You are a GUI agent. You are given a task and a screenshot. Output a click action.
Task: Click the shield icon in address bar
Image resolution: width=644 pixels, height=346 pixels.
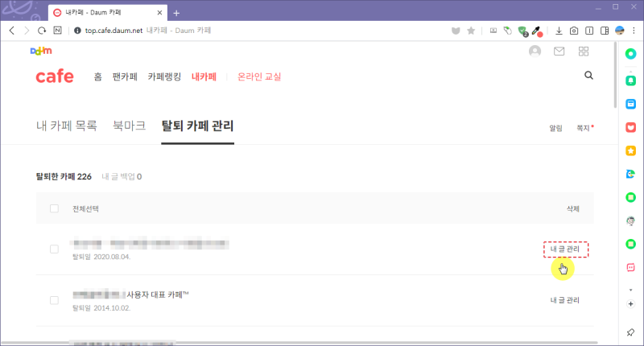tap(456, 31)
